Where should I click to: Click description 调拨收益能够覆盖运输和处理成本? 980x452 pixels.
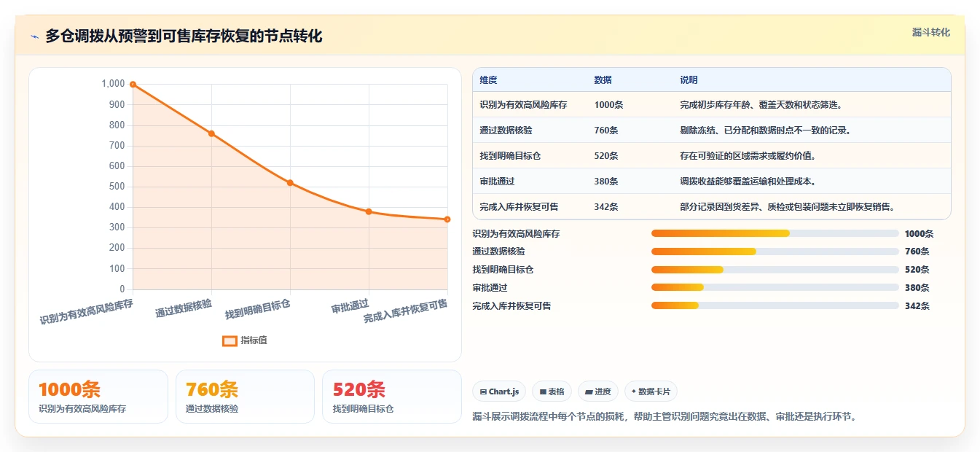748,182
